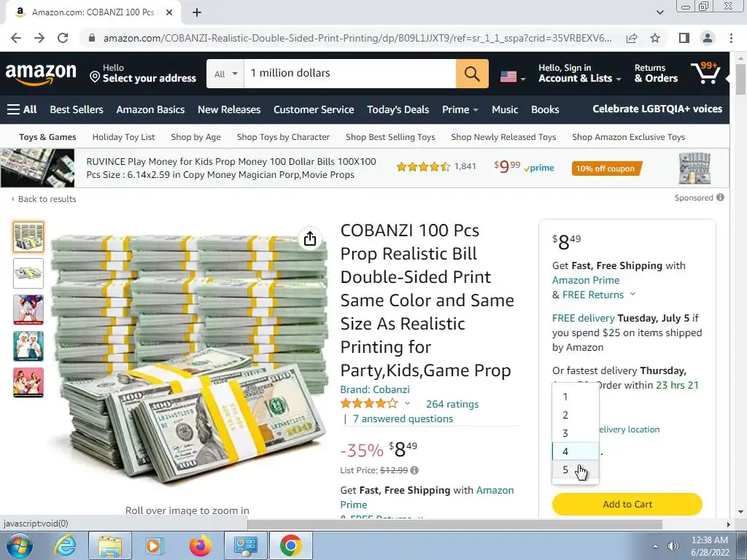
Task: Toggle the browser side panel icon
Action: click(684, 38)
